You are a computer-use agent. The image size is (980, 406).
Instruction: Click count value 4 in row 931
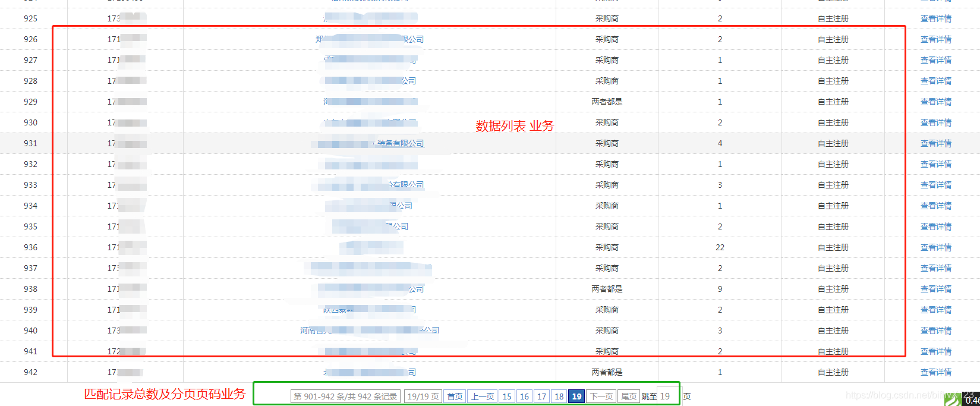coord(720,143)
